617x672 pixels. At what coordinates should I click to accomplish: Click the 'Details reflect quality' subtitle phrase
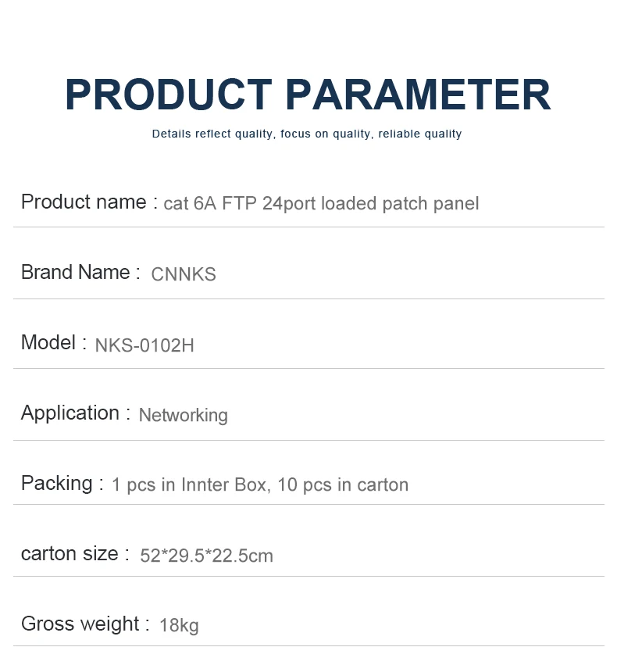pos(212,134)
